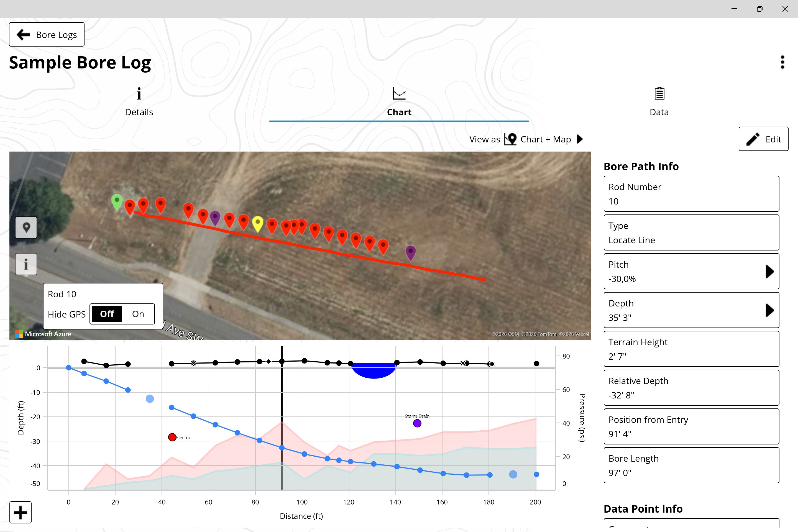Image resolution: width=798 pixels, height=532 pixels.
Task: Click the vertical black cursor line on chart
Action: pyautogui.click(x=282, y=417)
